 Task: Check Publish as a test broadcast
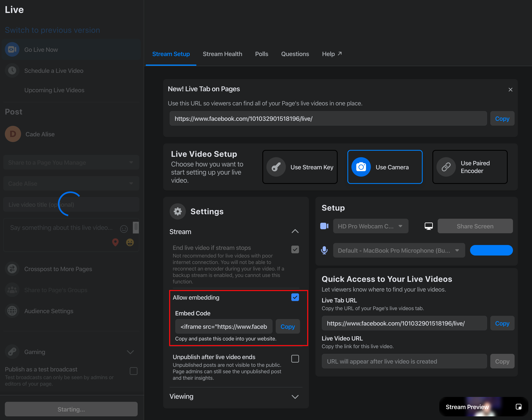[x=133, y=371]
